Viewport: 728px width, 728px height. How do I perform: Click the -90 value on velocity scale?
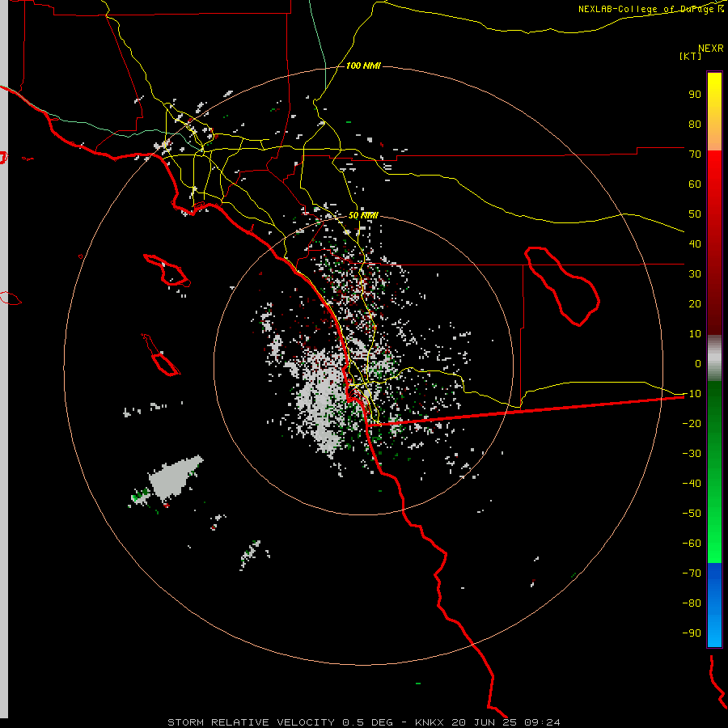(692, 633)
